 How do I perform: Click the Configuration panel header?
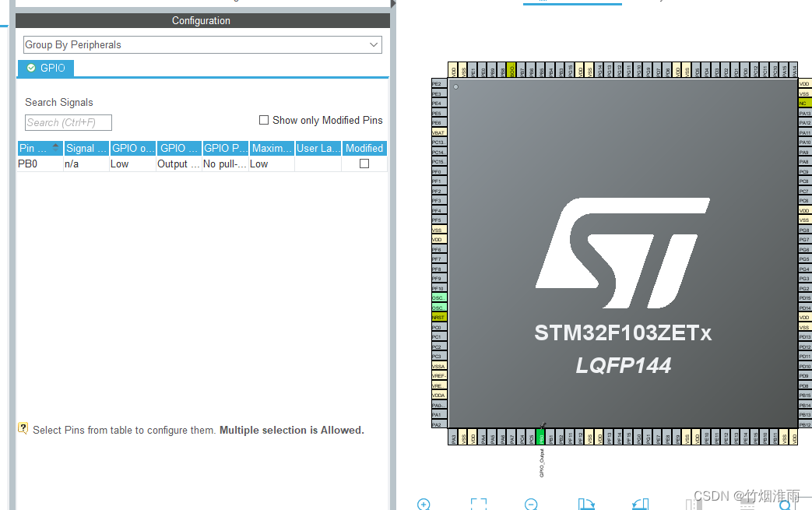[x=202, y=21]
